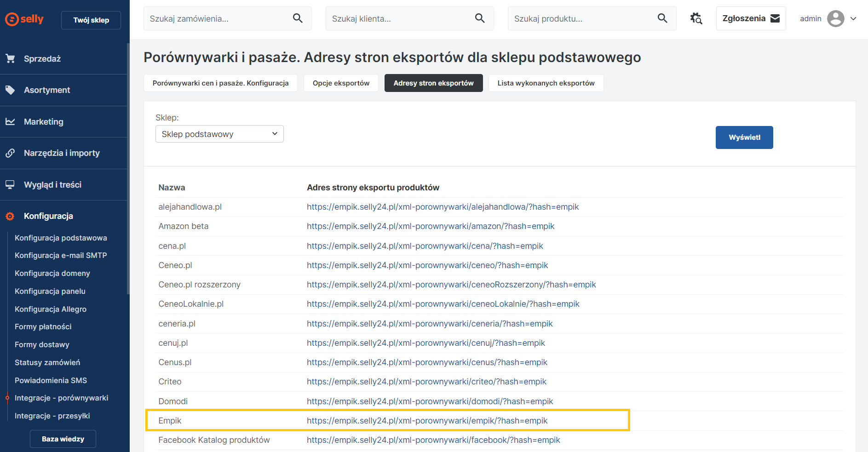The height and width of the screenshot is (452, 868).
Task: Open the Empik export URL link
Action: (x=427, y=421)
